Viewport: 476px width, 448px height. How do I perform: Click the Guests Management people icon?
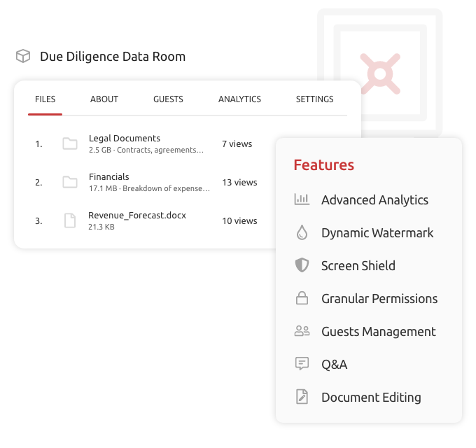tap(302, 331)
